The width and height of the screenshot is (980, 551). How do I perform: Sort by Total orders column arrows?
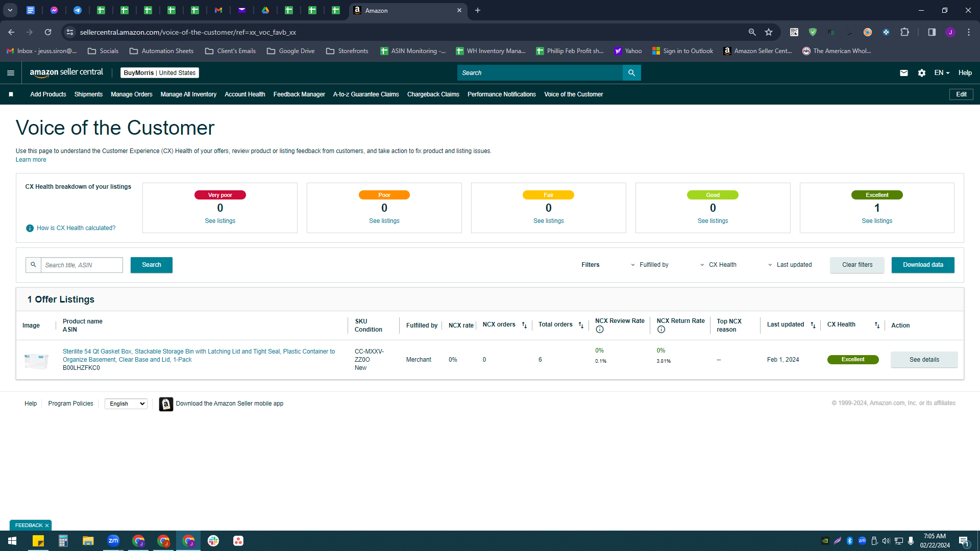point(581,325)
